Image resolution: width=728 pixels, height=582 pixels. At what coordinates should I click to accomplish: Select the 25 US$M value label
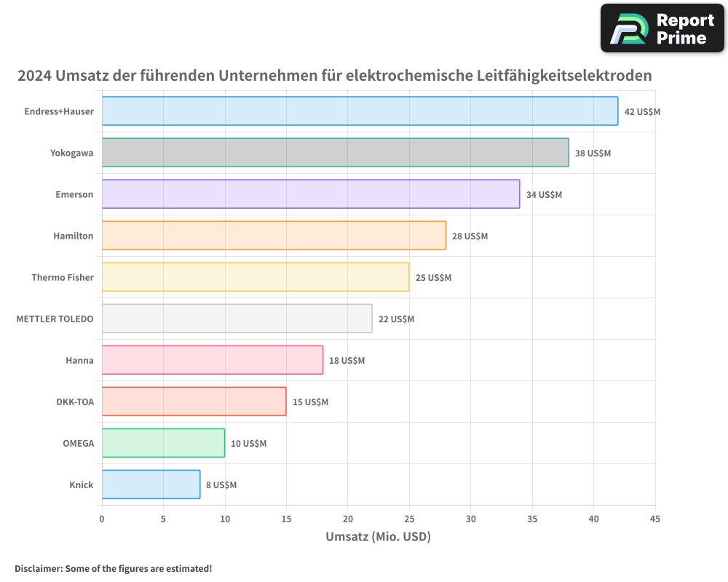433,277
